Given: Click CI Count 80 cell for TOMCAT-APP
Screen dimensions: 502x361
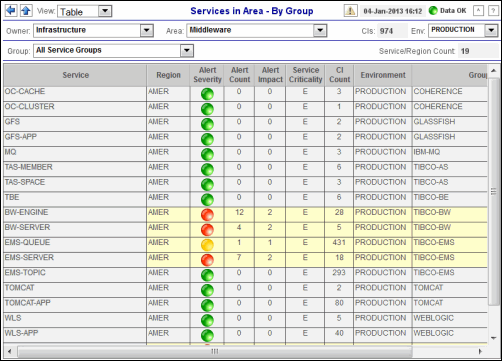Looking at the screenshot, I should [339, 305].
